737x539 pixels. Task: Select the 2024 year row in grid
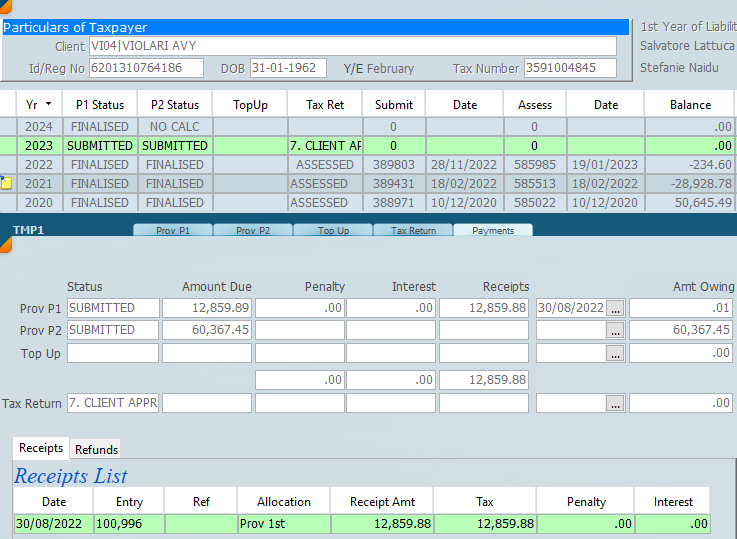(39, 127)
